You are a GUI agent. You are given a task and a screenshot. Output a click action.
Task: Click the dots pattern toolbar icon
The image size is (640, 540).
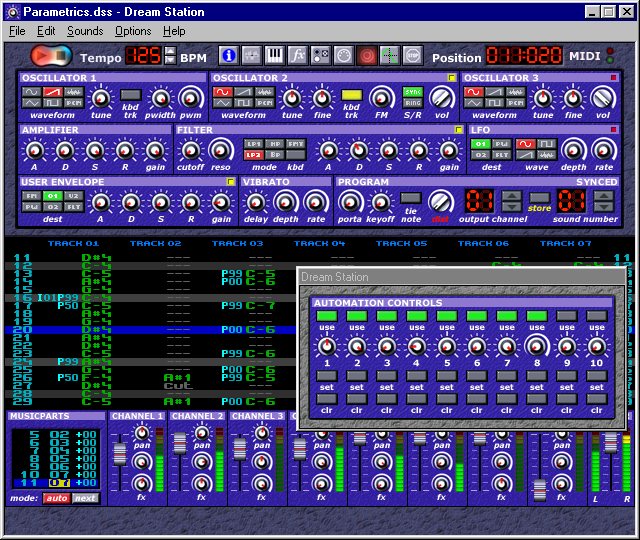tap(321, 55)
